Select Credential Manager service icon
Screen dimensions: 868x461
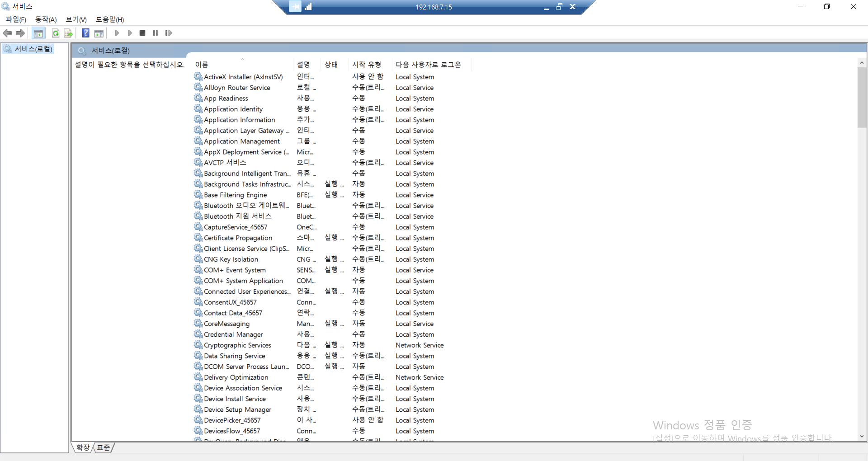coord(198,334)
